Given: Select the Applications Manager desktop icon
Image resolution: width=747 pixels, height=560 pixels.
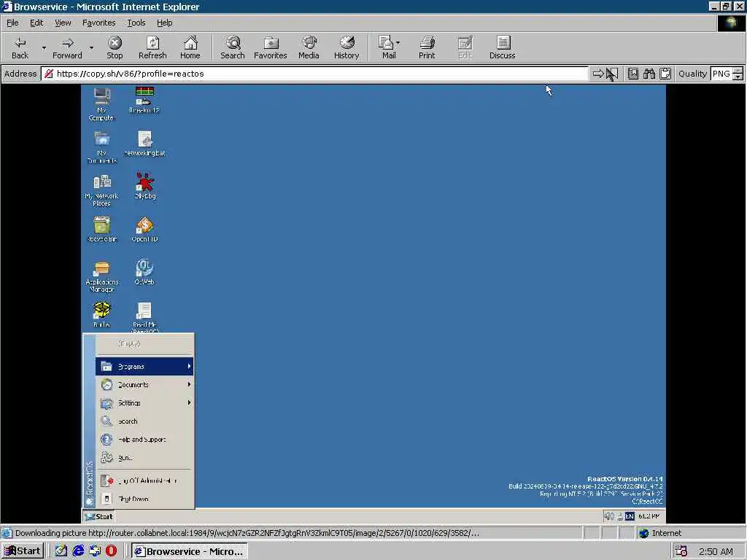Looking at the screenshot, I should pos(102,276).
